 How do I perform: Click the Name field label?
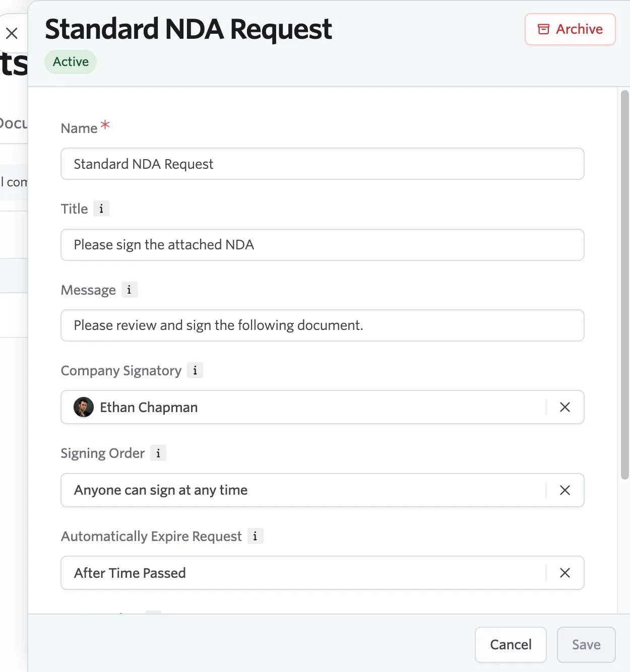point(79,128)
